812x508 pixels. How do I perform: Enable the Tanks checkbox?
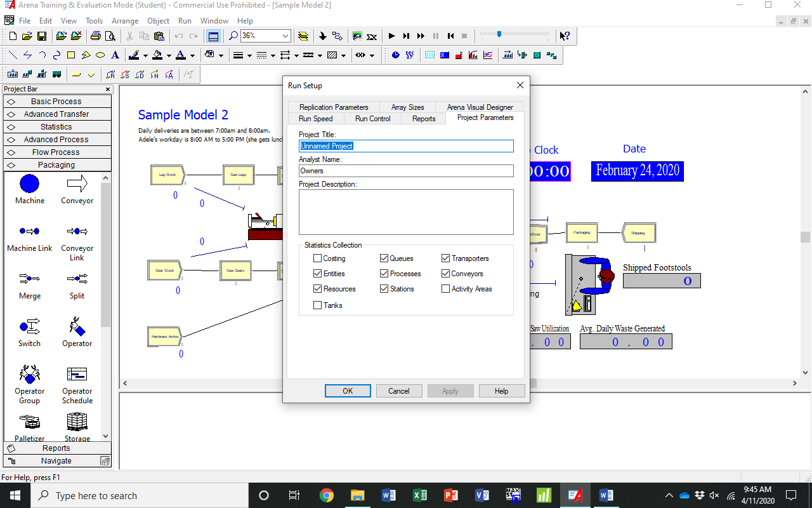click(318, 305)
